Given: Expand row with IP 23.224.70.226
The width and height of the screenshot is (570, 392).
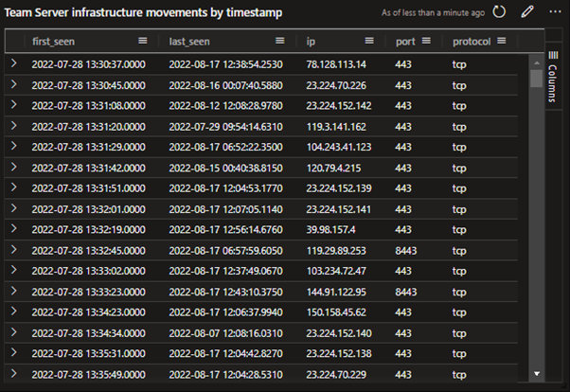Looking at the screenshot, I should (x=14, y=84).
